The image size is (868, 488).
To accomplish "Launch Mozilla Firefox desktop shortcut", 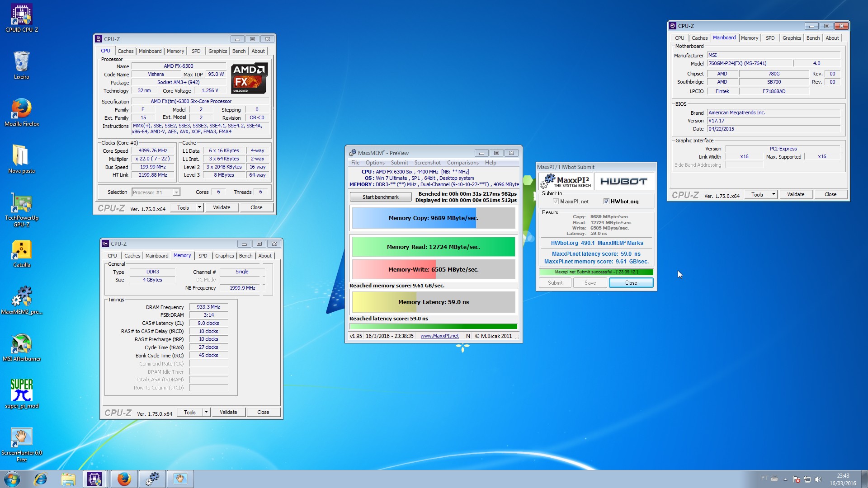I will point(21,112).
